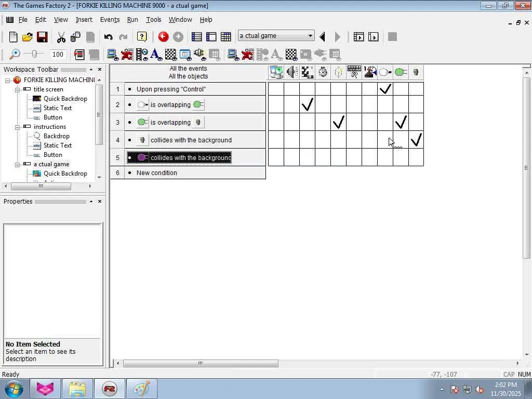
Task: Open the Frame editor icon
Action: coord(211,37)
